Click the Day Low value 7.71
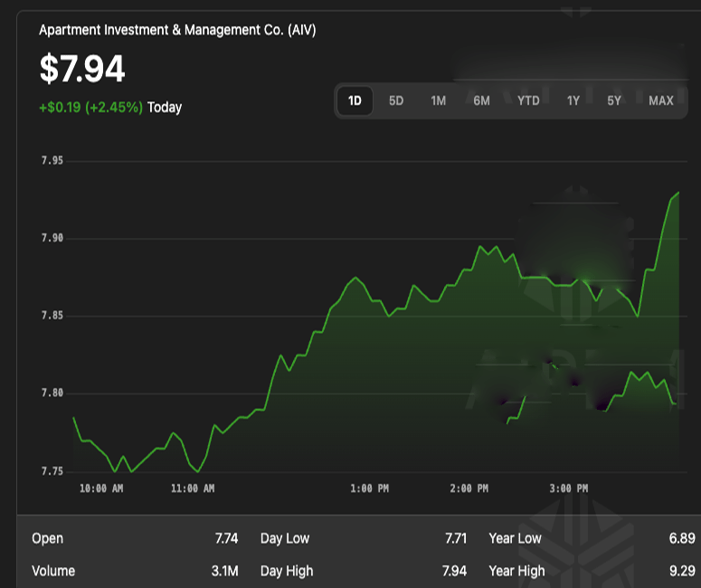The height and width of the screenshot is (588, 701). pyautogui.click(x=456, y=538)
